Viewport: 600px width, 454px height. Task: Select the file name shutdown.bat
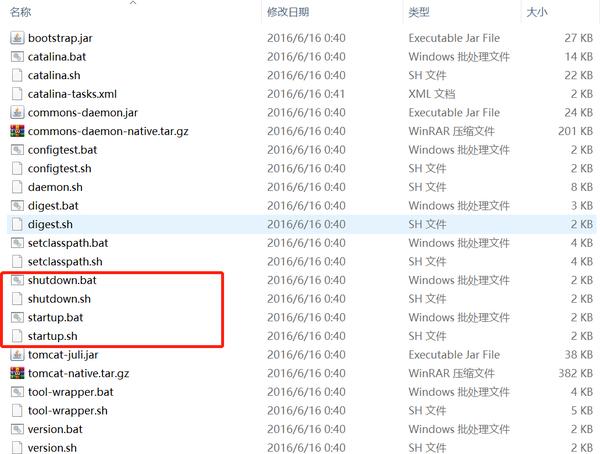click(62, 280)
